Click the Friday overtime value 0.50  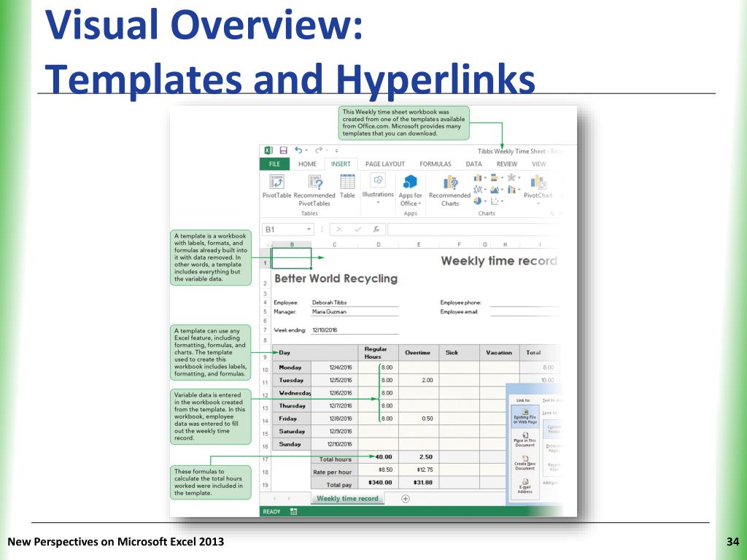pos(427,419)
